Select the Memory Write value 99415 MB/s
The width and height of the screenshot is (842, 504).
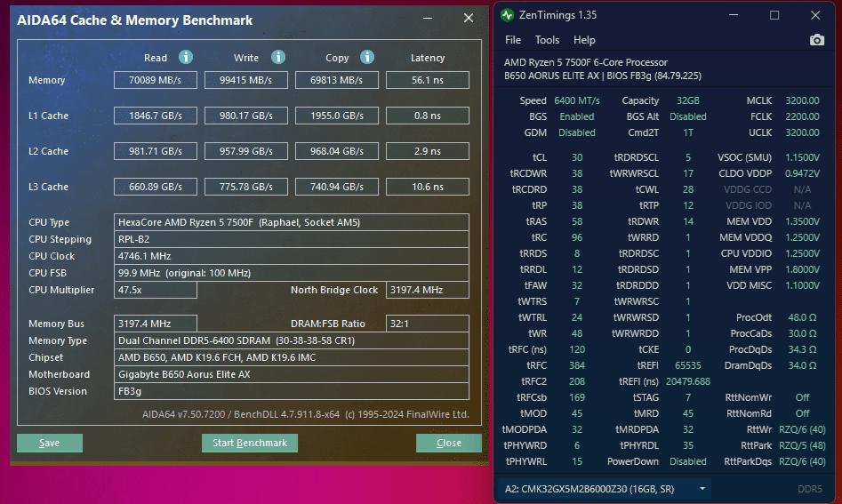[246, 80]
